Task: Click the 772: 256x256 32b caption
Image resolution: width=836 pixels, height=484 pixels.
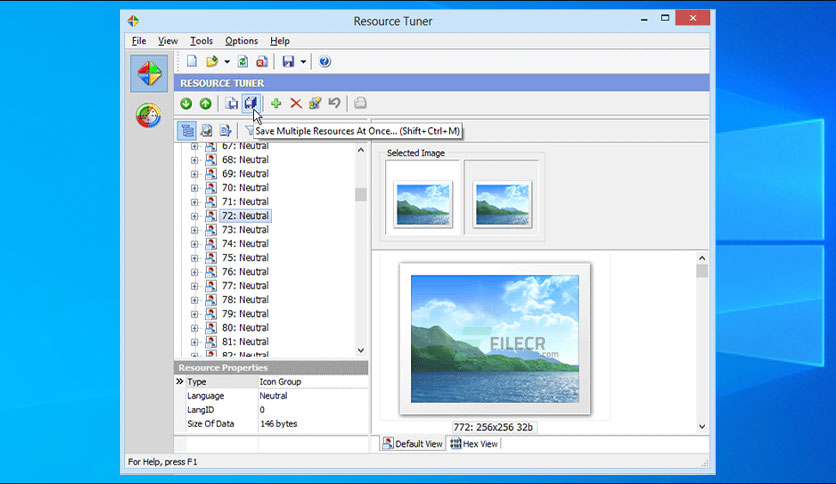Action: click(493, 427)
